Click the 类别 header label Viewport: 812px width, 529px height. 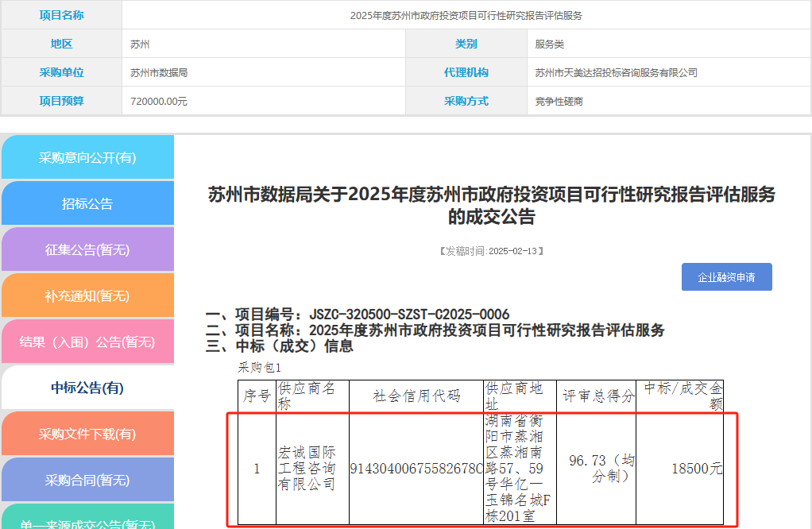tap(466, 44)
